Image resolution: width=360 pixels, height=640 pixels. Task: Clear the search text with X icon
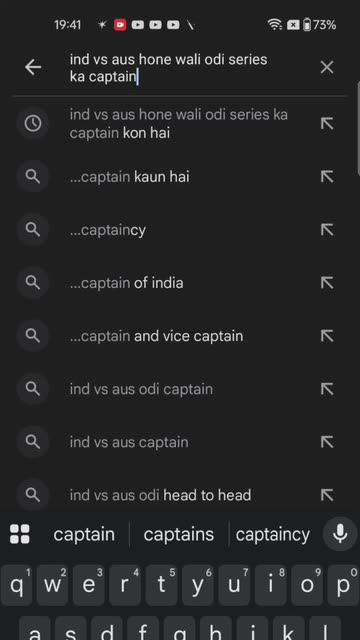(327, 67)
